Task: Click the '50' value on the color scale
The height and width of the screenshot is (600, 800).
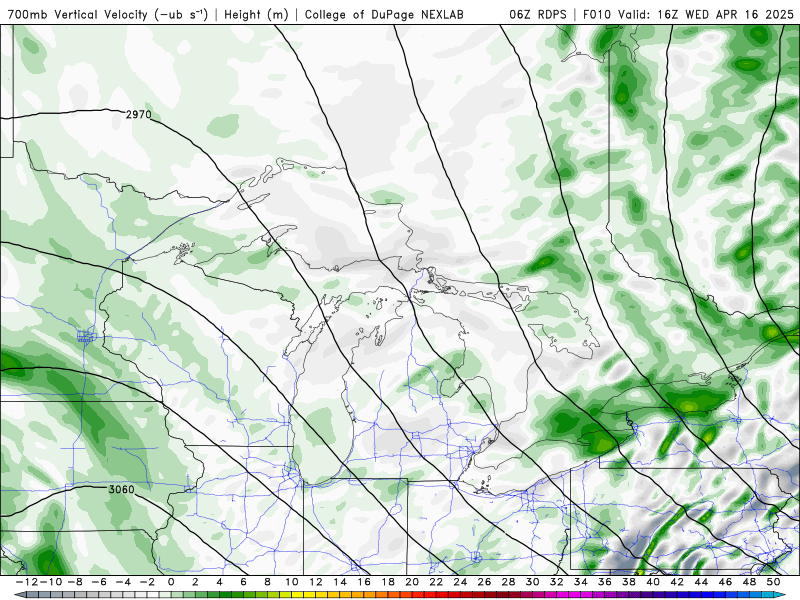Action: pos(773,582)
